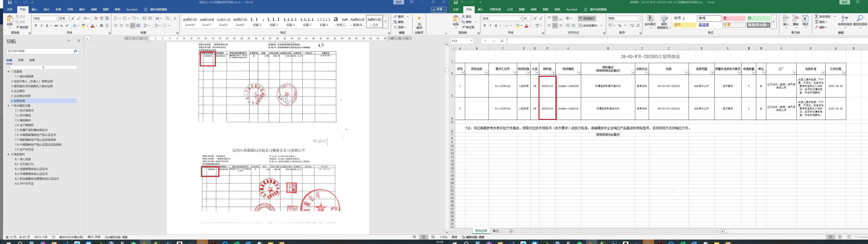The image size is (868, 244).
Task: Apply the 好 green cell style in Excel
Action: coord(759,18)
